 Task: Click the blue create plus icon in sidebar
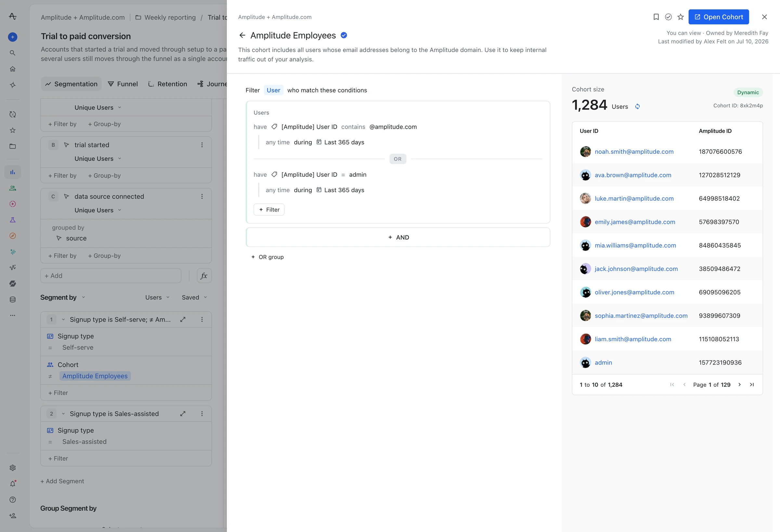[x=12, y=37]
